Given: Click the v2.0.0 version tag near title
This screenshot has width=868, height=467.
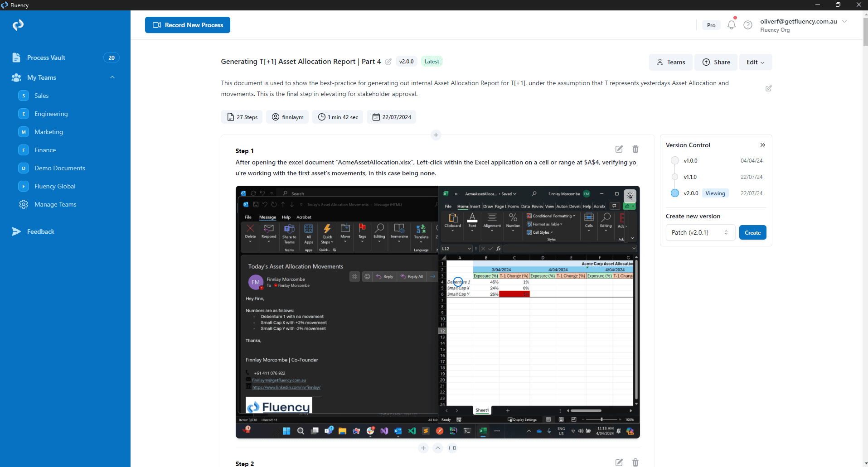Looking at the screenshot, I should click(406, 62).
